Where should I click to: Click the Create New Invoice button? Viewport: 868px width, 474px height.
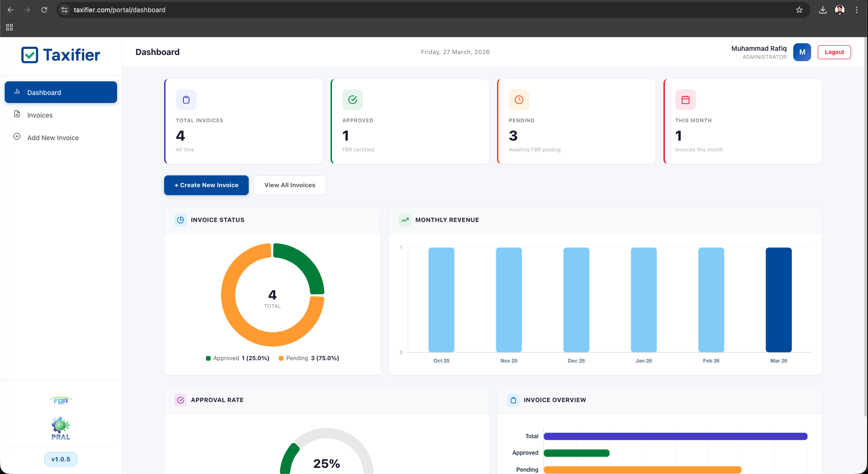(x=206, y=185)
